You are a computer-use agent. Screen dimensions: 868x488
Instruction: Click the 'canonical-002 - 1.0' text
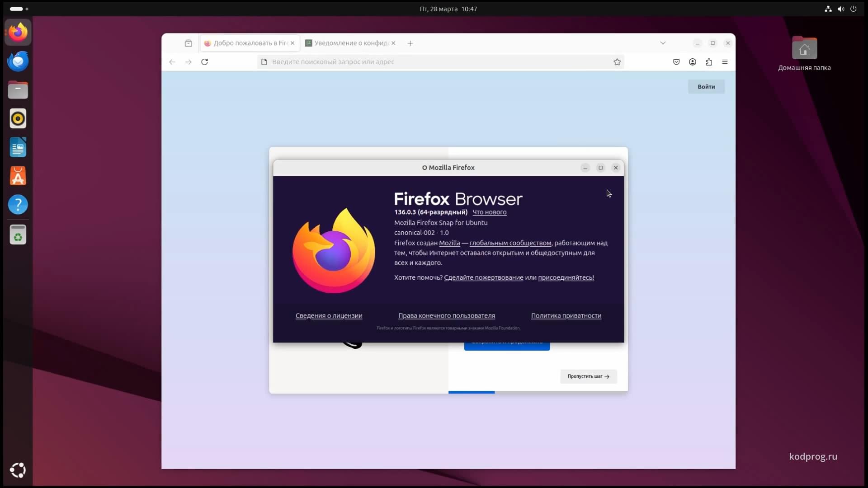[x=421, y=233]
